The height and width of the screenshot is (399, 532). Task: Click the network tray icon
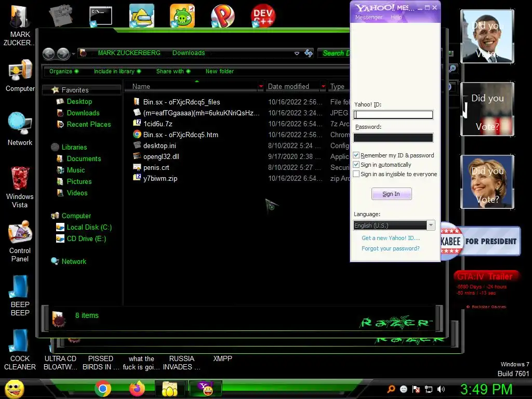point(429,389)
